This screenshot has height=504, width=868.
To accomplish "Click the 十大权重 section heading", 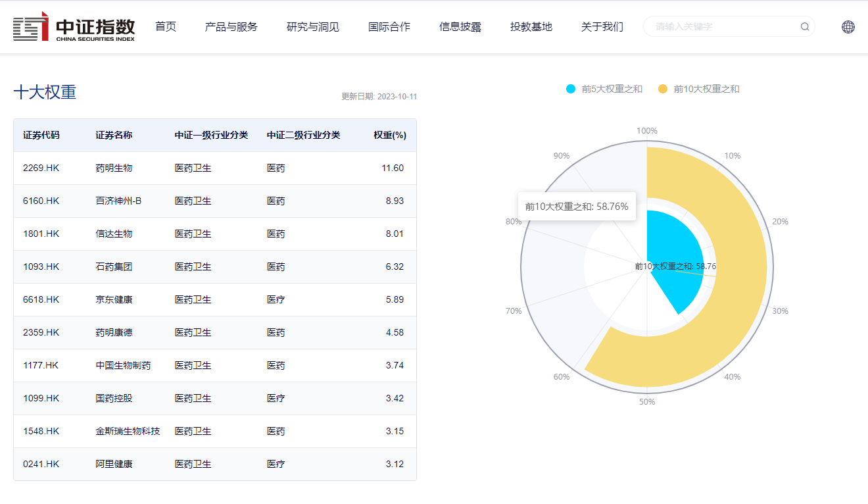I will point(45,92).
